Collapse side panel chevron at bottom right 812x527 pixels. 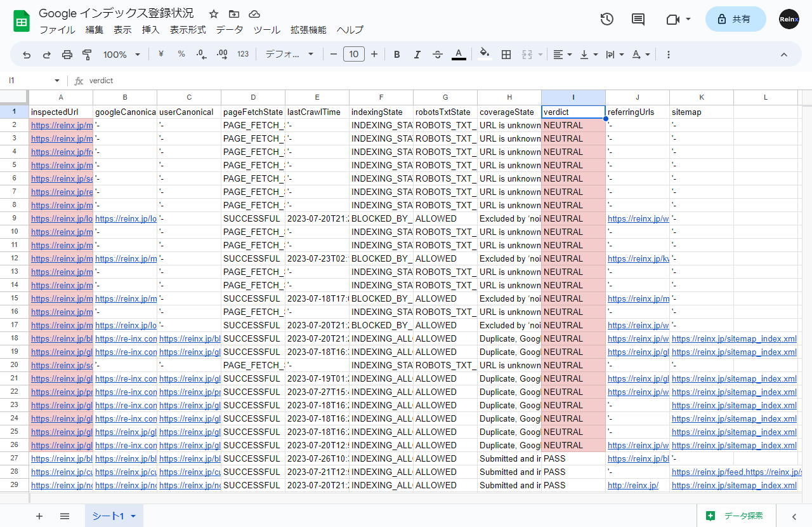794,516
